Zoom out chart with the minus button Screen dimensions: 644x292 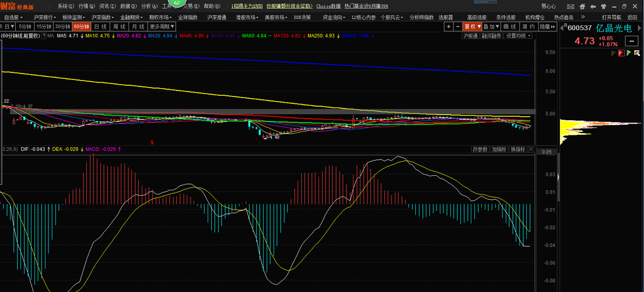[457, 26]
